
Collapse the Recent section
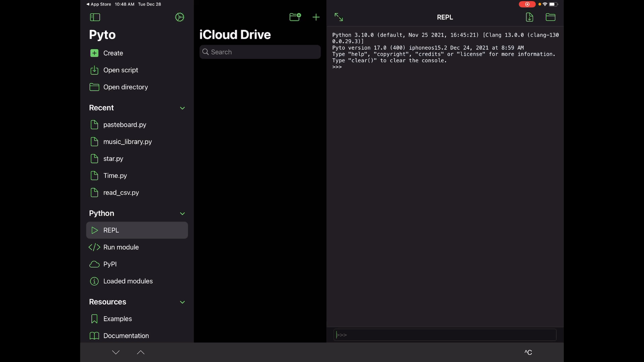182,108
